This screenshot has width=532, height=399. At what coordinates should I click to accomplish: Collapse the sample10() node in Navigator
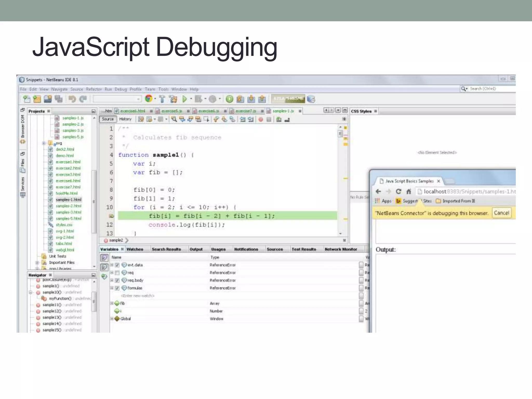31,292
